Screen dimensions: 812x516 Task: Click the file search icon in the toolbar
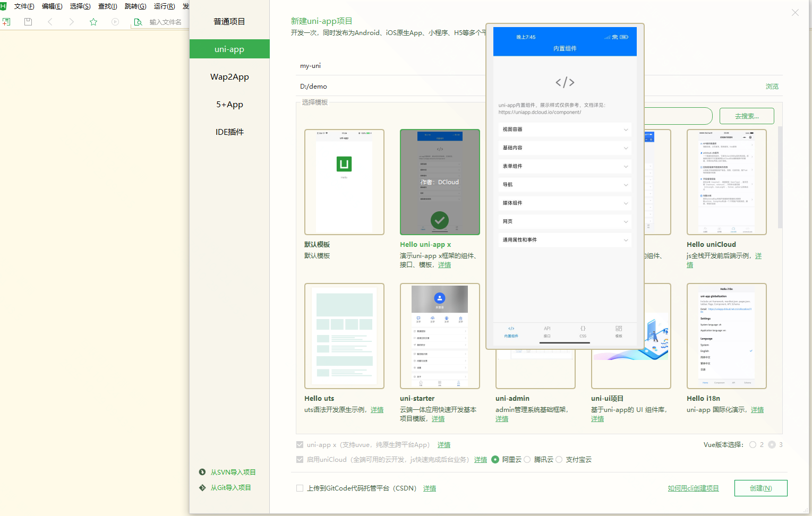click(x=138, y=22)
